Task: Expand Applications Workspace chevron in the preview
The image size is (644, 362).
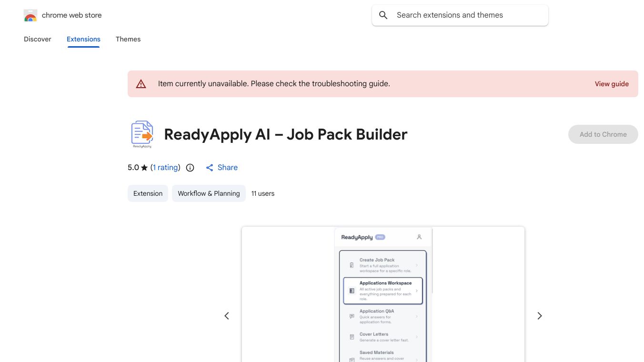Action: (x=417, y=291)
